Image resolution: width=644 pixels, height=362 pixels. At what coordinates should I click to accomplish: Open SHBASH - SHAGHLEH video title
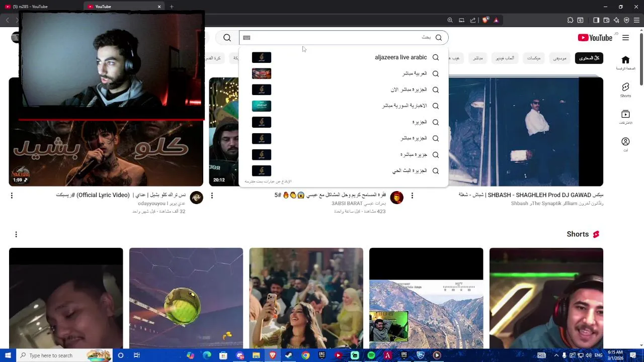pyautogui.click(x=531, y=195)
